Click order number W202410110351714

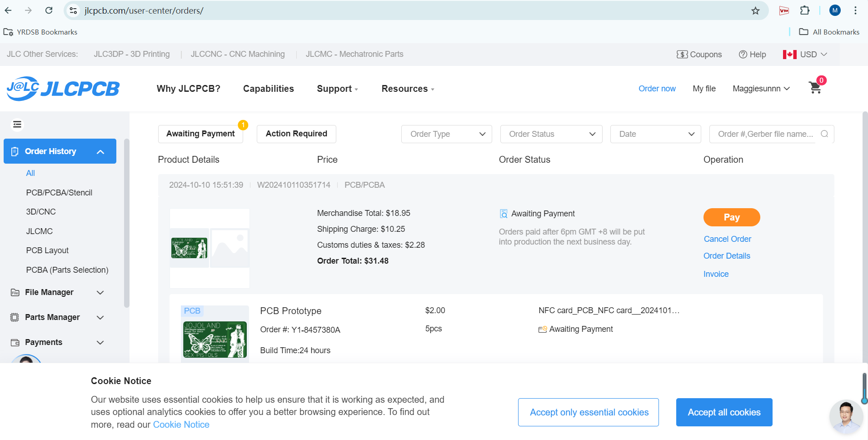click(x=294, y=185)
